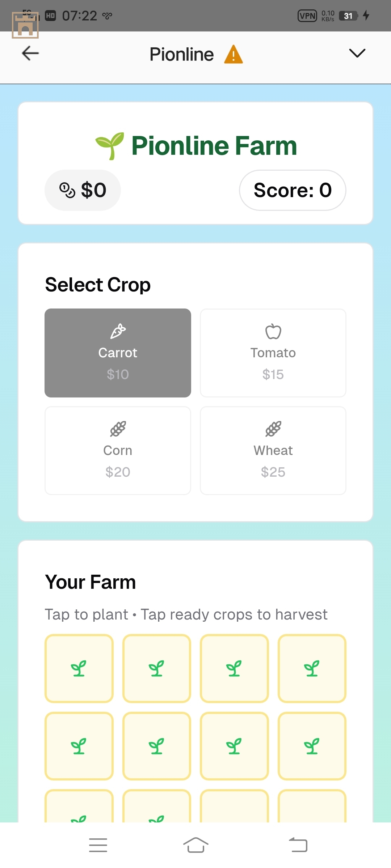Plant in third plot of second row

[234, 746]
